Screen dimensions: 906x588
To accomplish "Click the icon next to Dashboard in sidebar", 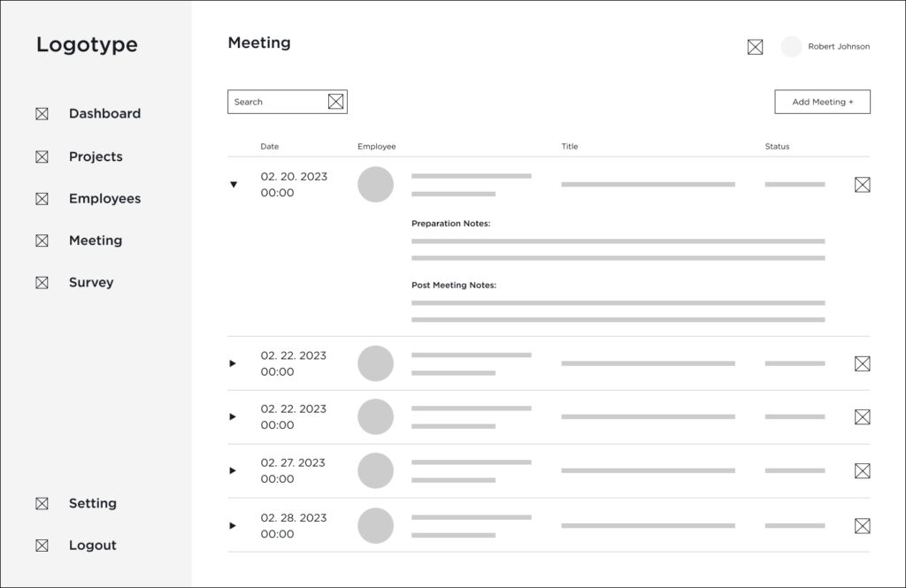I will [x=42, y=114].
